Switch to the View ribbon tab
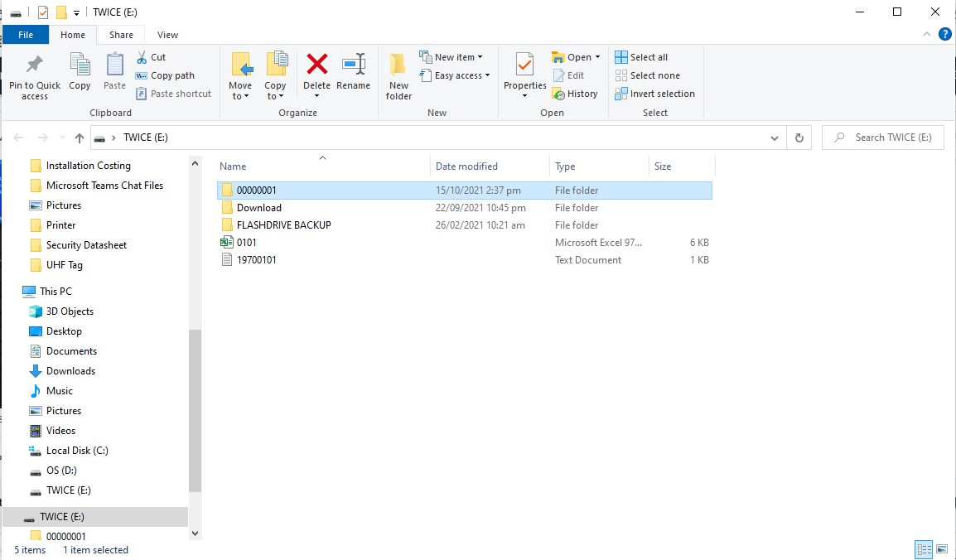 (167, 35)
